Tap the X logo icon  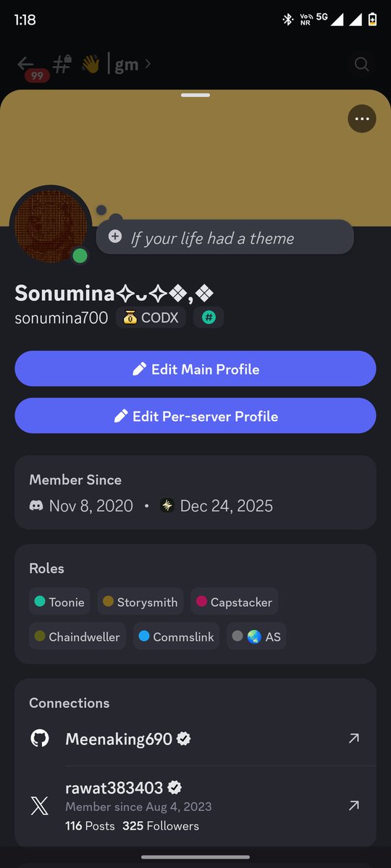[40, 806]
